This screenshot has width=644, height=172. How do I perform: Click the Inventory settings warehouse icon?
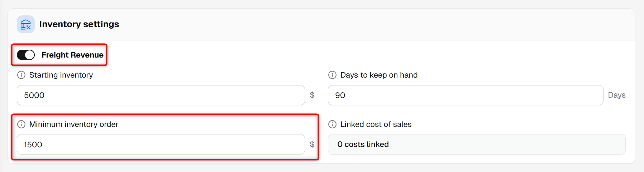[26, 24]
